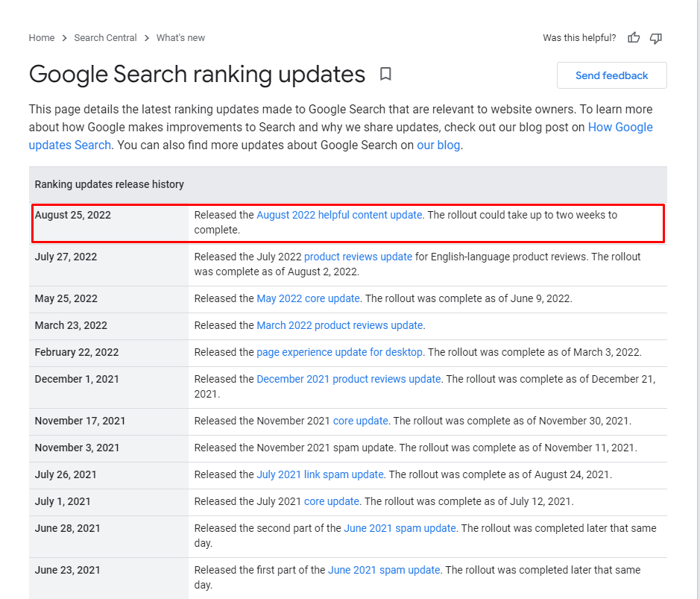This screenshot has height=599, width=700.
Task: Click the 'Google Search ranking updates' heading
Action: point(197,74)
